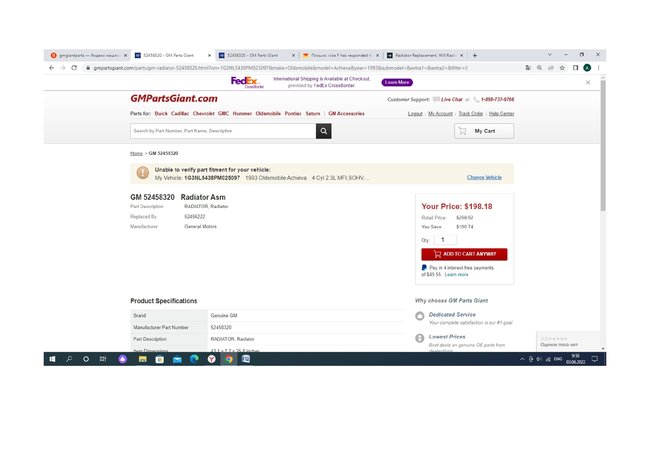Click the Change Vehicle link
650x460 pixels.
tap(484, 177)
